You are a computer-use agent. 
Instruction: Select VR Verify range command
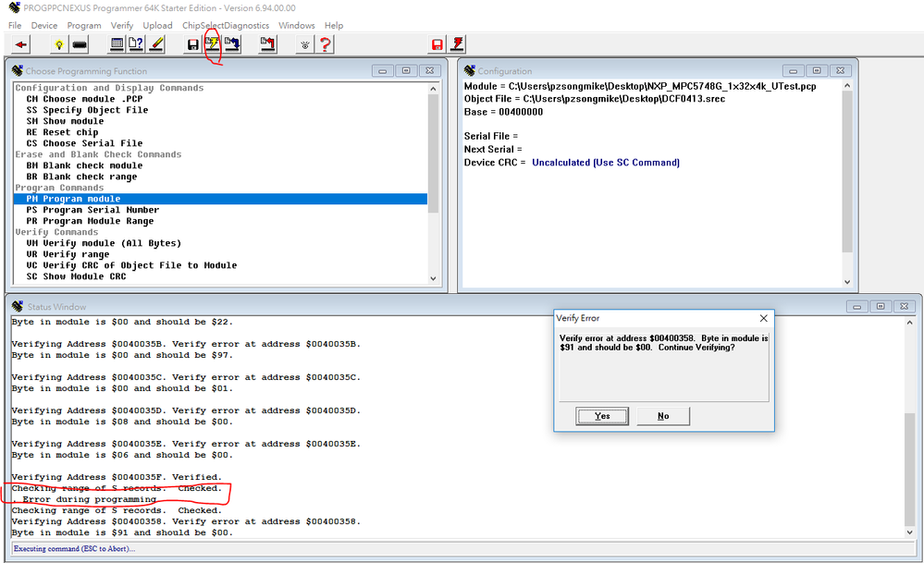(x=68, y=254)
